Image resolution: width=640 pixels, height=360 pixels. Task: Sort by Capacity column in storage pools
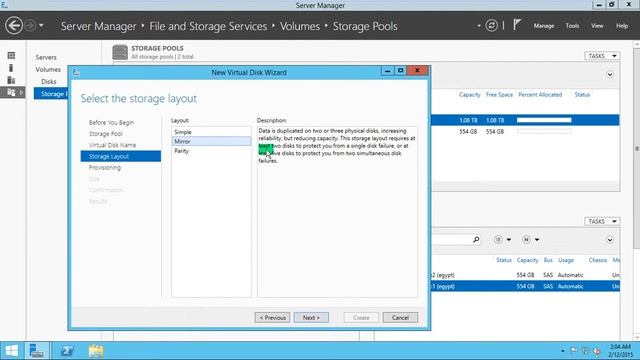pyautogui.click(x=469, y=95)
